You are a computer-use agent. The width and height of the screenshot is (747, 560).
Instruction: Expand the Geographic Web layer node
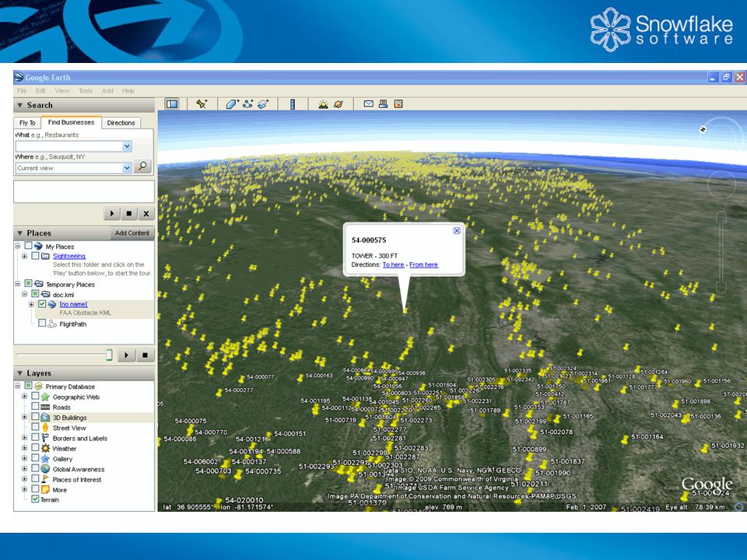coord(24,396)
